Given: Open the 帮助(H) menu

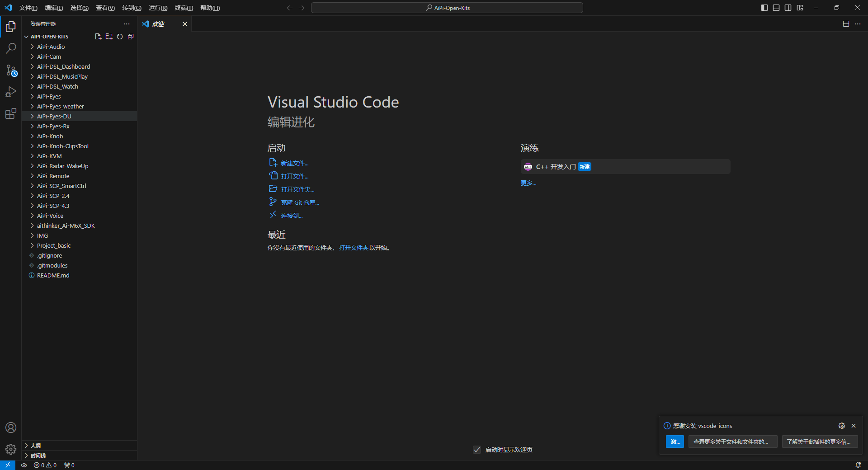Looking at the screenshot, I should click(x=210, y=8).
